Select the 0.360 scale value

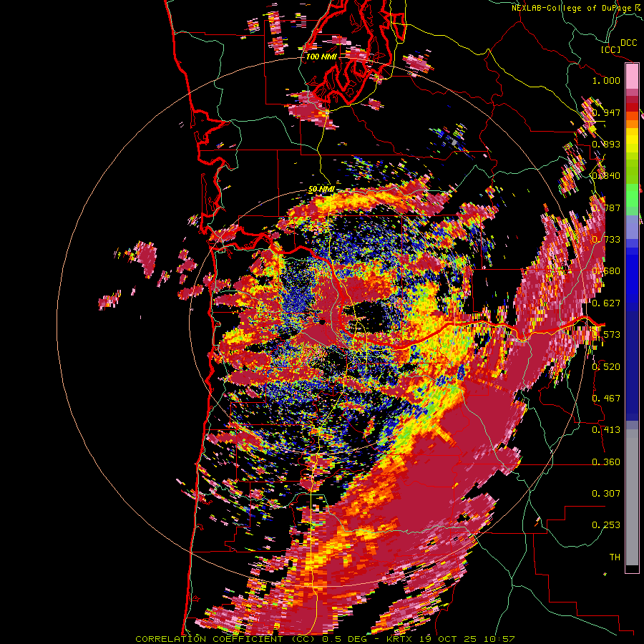tap(606, 462)
